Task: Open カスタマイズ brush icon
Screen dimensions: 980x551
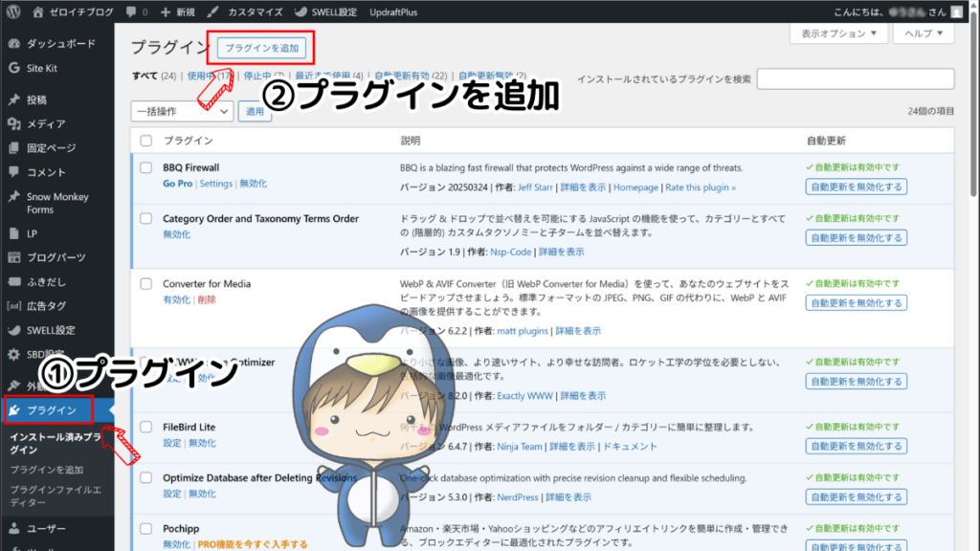Action: coord(212,11)
